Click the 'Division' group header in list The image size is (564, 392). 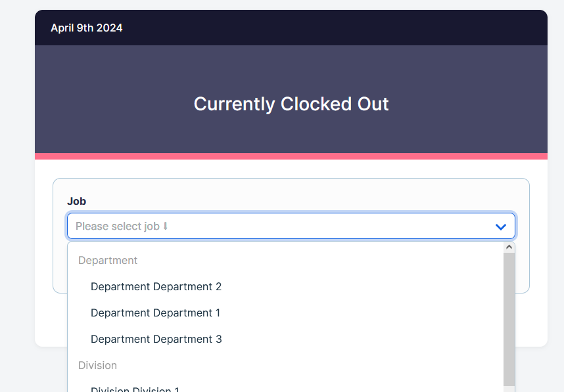point(97,365)
